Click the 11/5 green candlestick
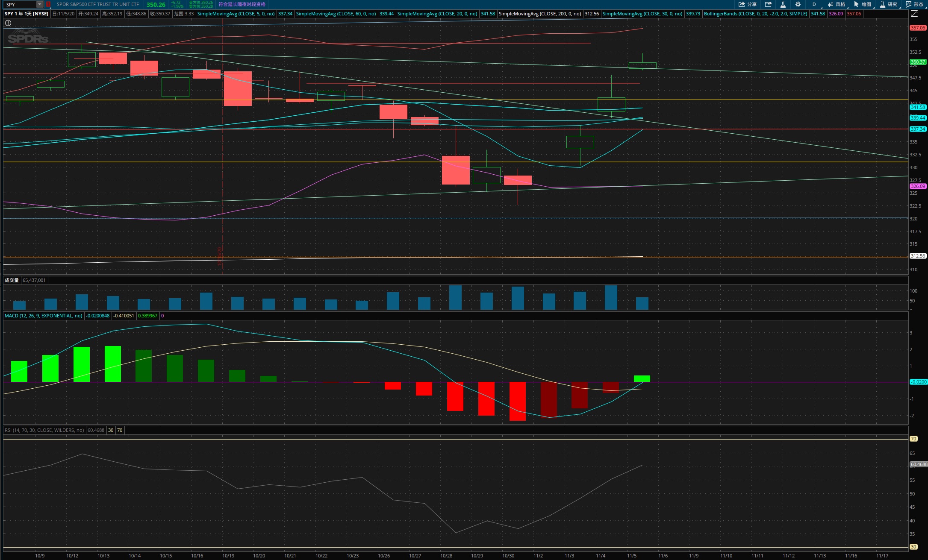The height and width of the screenshot is (560, 928). pos(642,65)
